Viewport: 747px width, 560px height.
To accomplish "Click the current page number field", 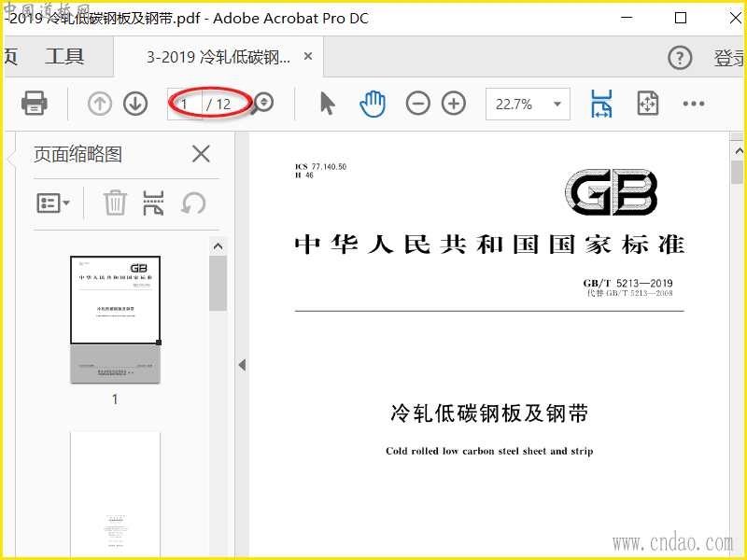I will click(x=185, y=104).
